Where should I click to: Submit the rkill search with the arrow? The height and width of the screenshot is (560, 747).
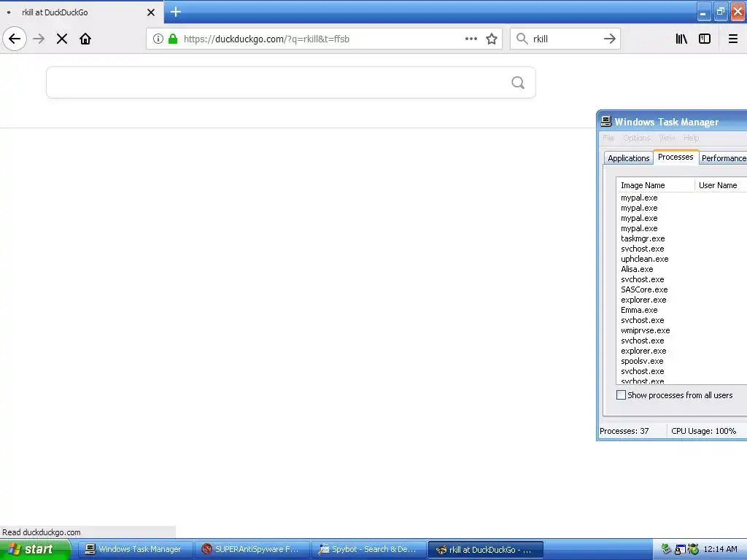(610, 39)
